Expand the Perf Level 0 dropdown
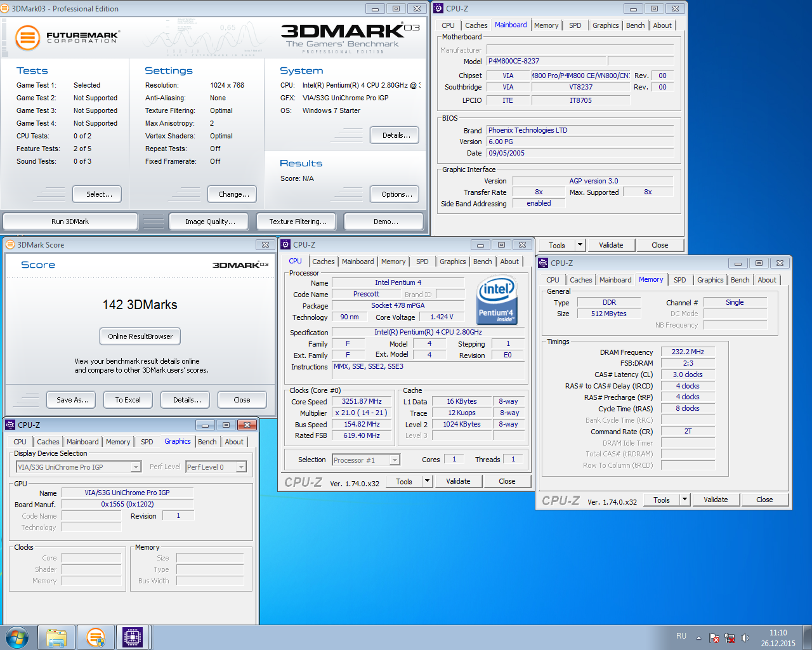812x650 pixels. pyautogui.click(x=241, y=467)
